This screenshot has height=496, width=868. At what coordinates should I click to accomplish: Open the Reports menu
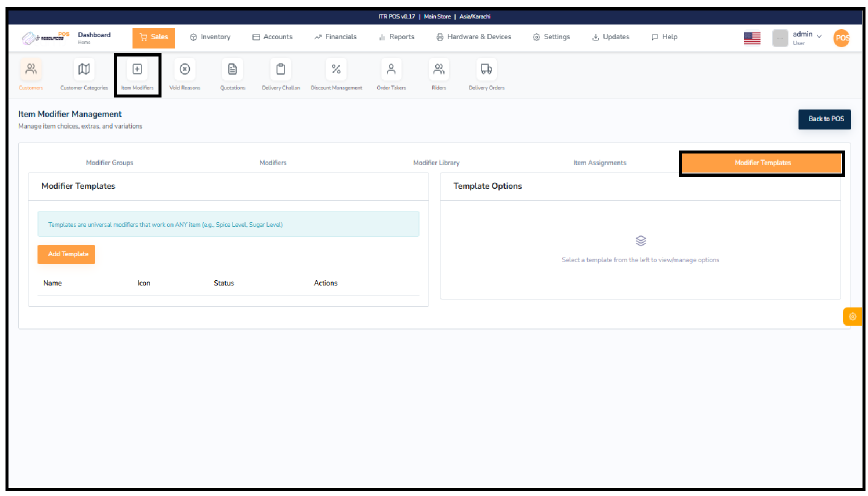click(x=396, y=37)
